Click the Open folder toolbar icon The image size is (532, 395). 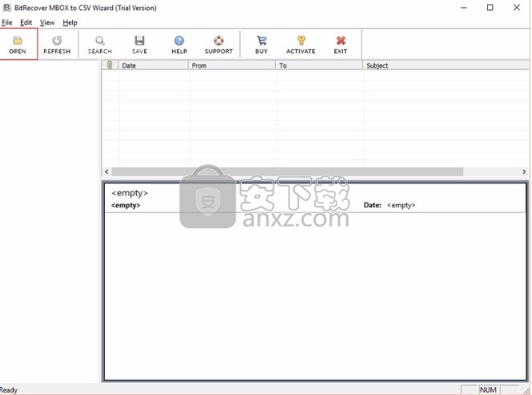(x=18, y=41)
